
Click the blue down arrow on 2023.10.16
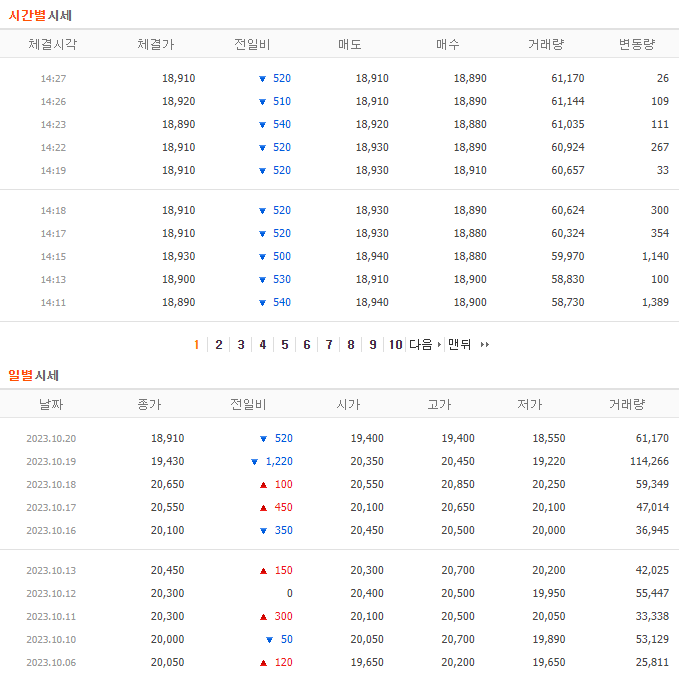pyautogui.click(x=263, y=530)
